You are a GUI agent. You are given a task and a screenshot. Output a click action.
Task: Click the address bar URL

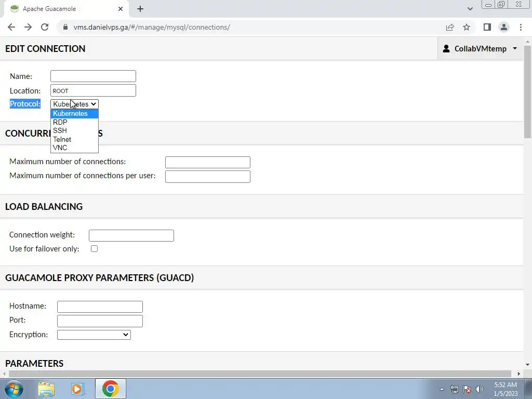click(x=152, y=27)
